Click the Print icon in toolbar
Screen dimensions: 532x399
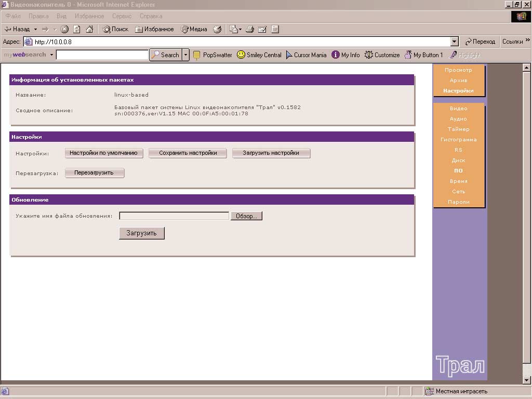coord(250,29)
